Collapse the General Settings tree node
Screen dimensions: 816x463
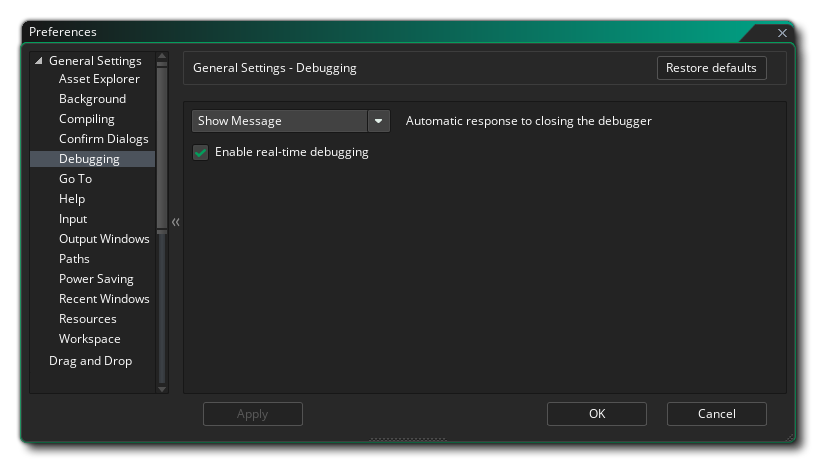(39, 61)
